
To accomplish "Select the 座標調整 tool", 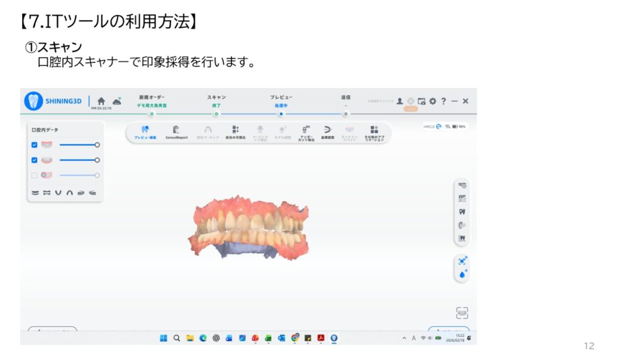I will 327,132.
